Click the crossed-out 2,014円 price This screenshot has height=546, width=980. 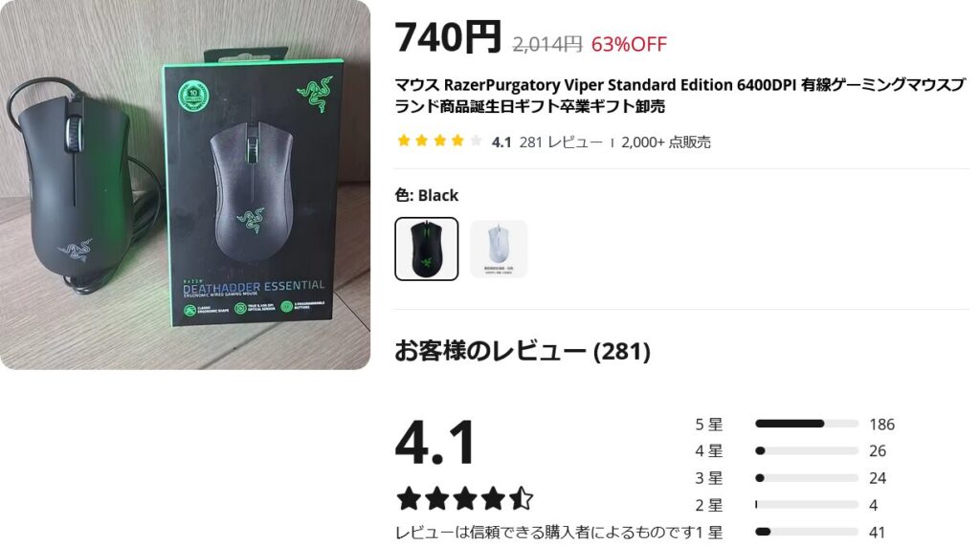(546, 44)
